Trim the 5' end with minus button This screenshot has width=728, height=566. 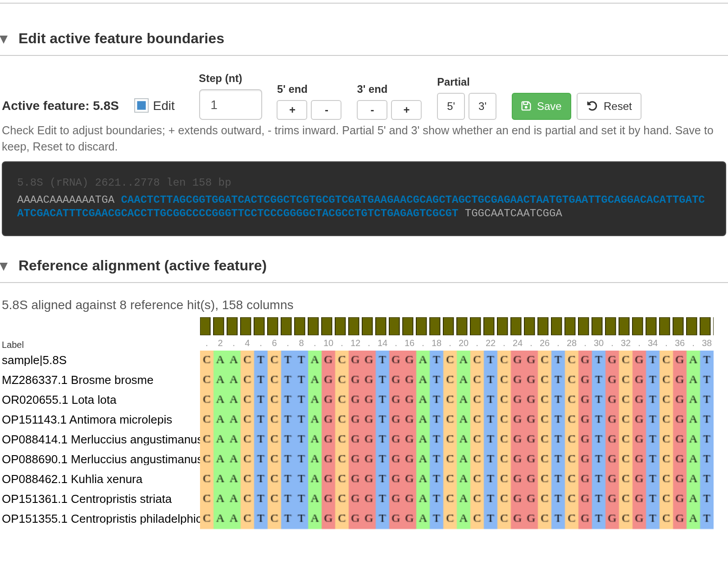pos(326,110)
